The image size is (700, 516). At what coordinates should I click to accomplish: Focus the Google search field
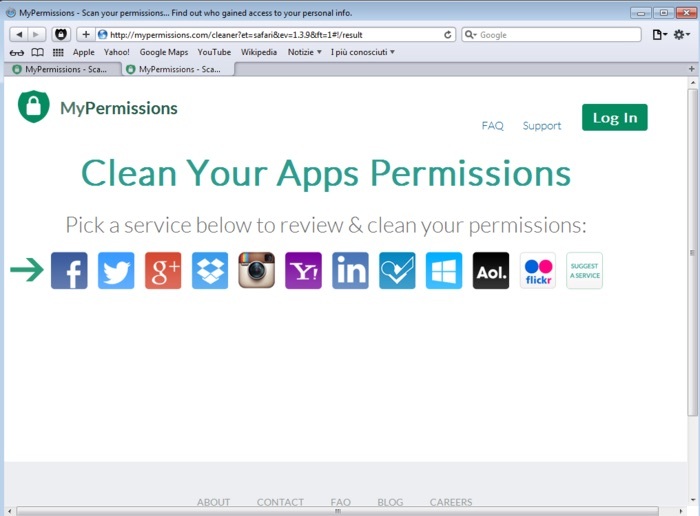point(551,34)
